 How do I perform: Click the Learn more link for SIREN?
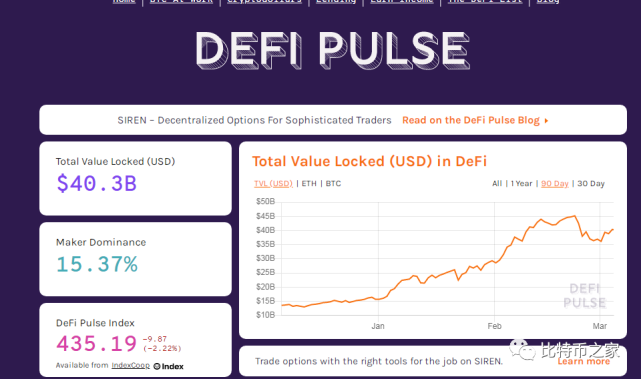tap(584, 361)
